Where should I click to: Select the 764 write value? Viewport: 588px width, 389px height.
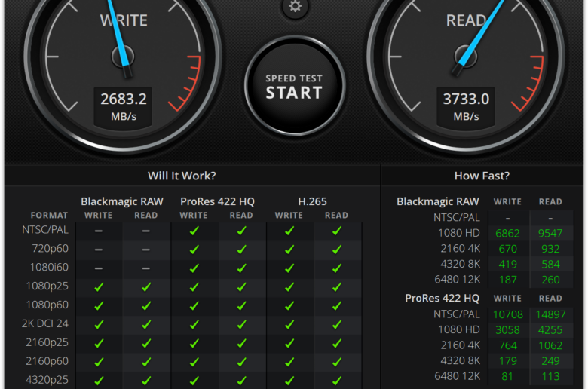coord(508,345)
